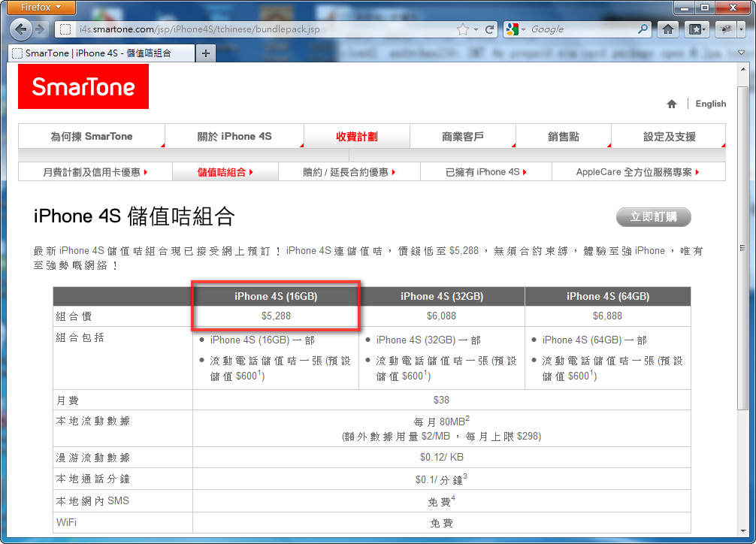This screenshot has height=544, width=756.
Task: Open dropdown arrow beside the far-right addon icon
Action: 742,29
